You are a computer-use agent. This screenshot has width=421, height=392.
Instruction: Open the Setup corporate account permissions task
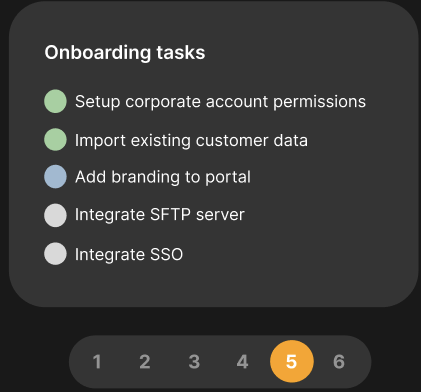click(220, 102)
